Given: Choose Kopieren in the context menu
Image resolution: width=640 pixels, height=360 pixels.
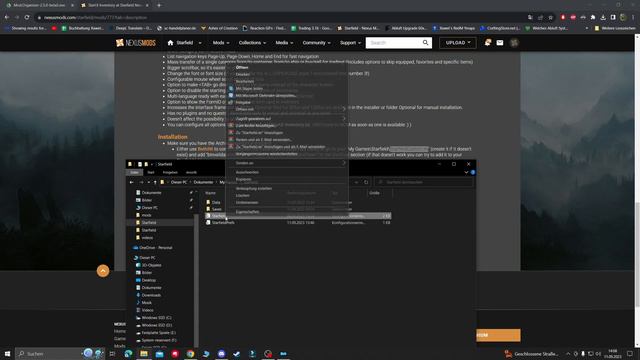Looking at the screenshot, I should click(x=244, y=179).
